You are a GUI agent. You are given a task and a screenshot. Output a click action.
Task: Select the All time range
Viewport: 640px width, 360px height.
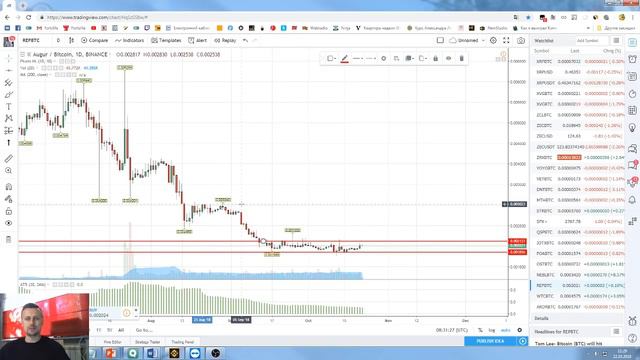(121, 330)
